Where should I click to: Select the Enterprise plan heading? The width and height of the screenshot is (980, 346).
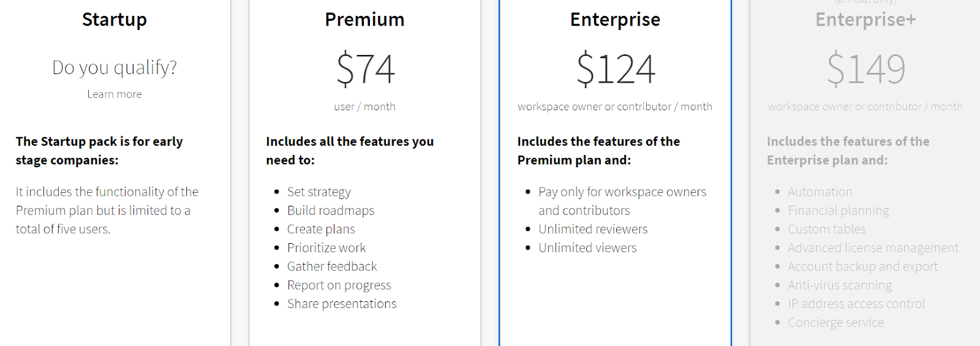(x=615, y=20)
